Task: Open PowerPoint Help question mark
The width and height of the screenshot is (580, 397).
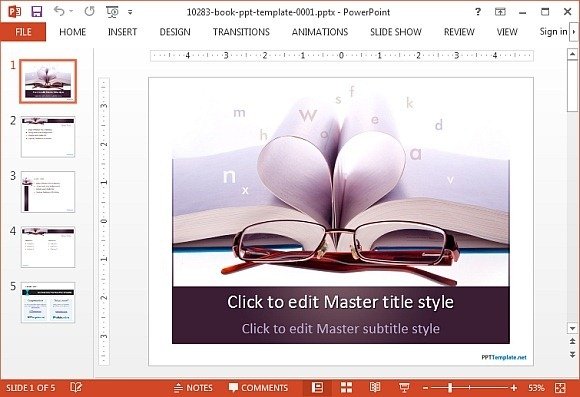Action: 478,12
